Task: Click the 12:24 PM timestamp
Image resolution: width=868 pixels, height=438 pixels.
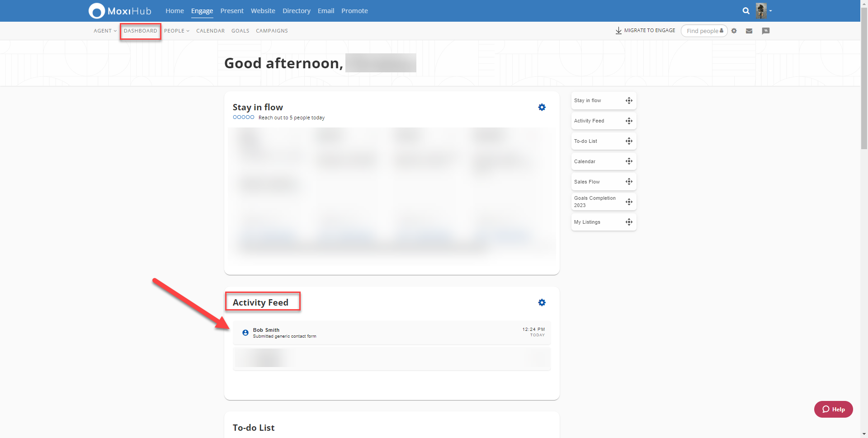Action: click(x=533, y=330)
